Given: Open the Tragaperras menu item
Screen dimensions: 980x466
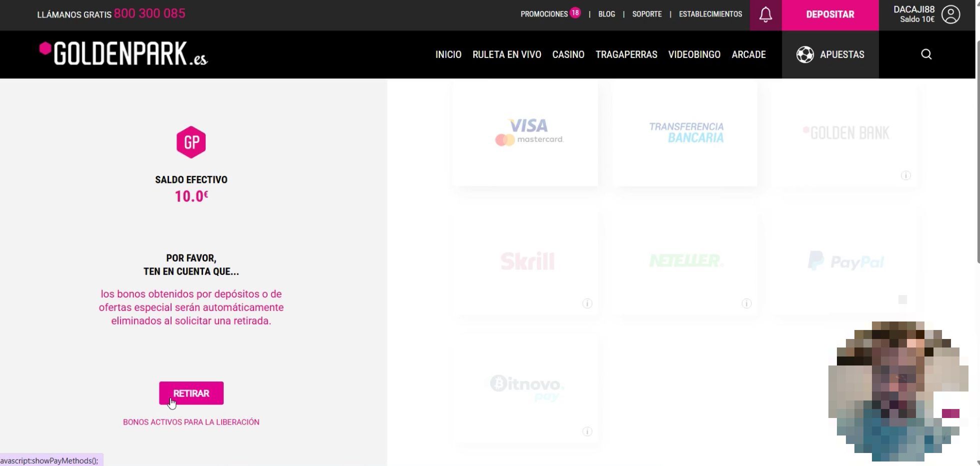Looking at the screenshot, I should coord(626,54).
